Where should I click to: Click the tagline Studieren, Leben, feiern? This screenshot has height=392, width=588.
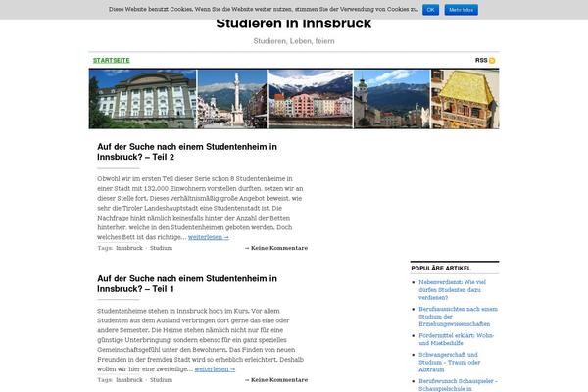[294, 41]
